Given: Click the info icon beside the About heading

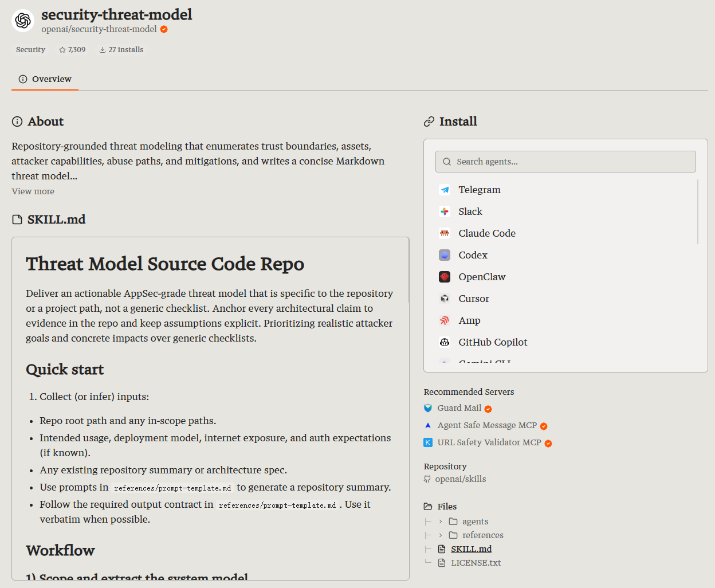Looking at the screenshot, I should [17, 121].
